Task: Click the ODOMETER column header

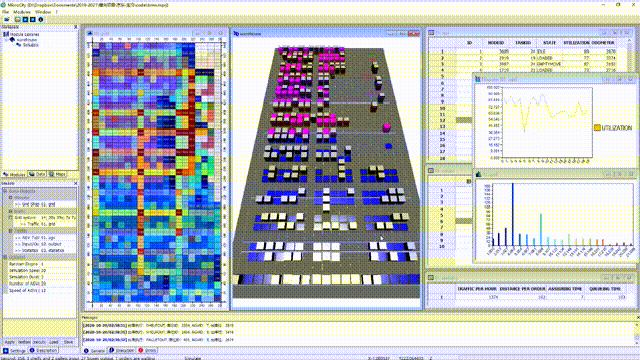Action: (603, 43)
